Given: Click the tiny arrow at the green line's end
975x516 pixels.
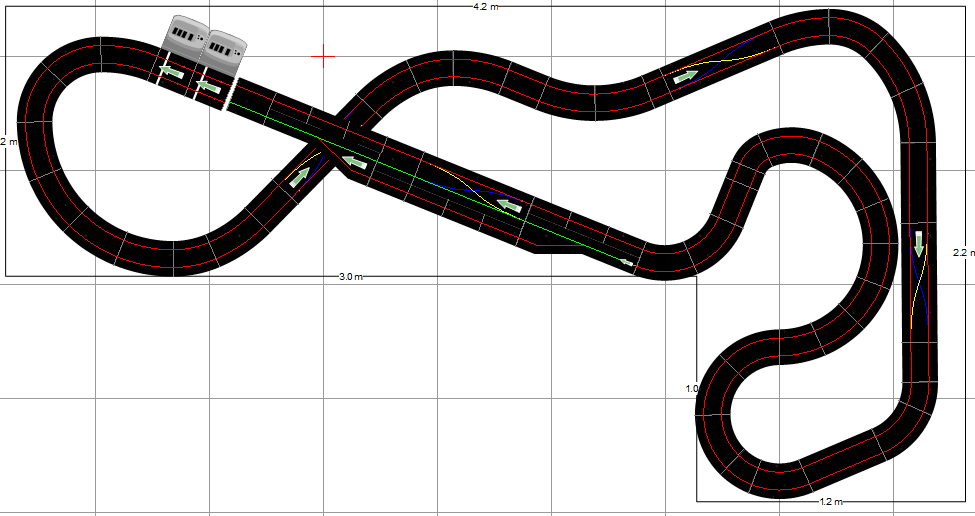Looking at the screenshot, I should (x=626, y=262).
